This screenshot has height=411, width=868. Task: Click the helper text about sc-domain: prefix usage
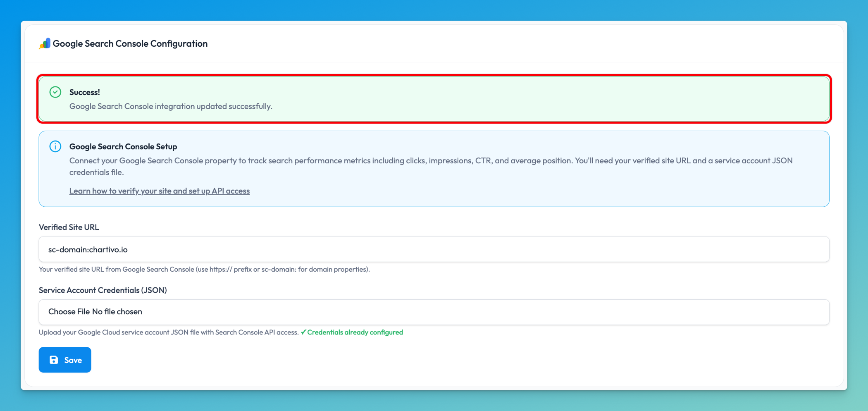pos(204,269)
